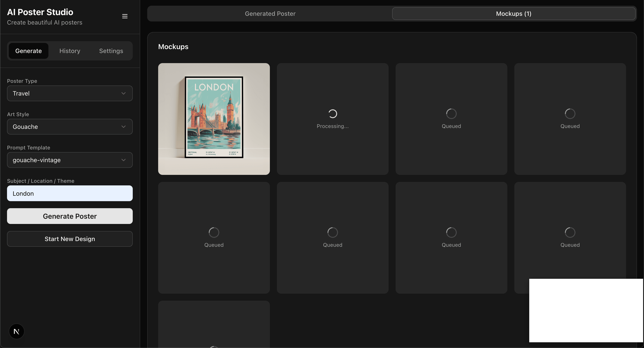Open the Settings tab
644x348 pixels.
(111, 51)
